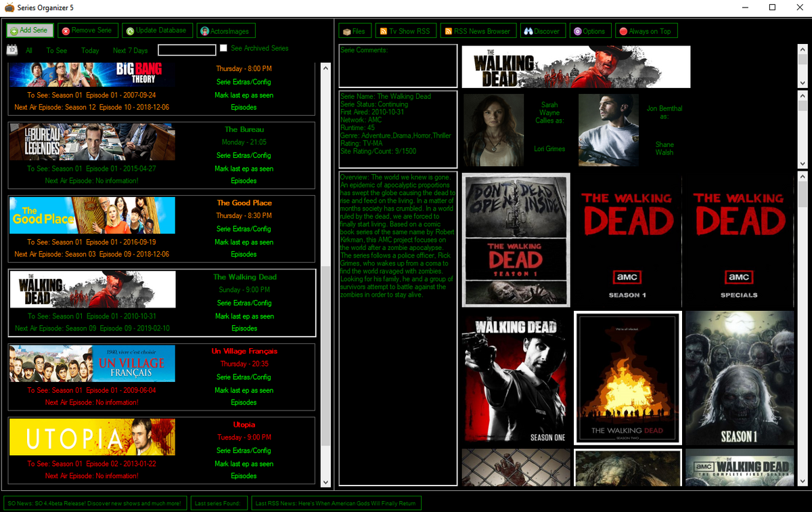The image size is (812, 512).
Task: Open Serie Extras/Config for The Bureau
Action: pyautogui.click(x=244, y=156)
